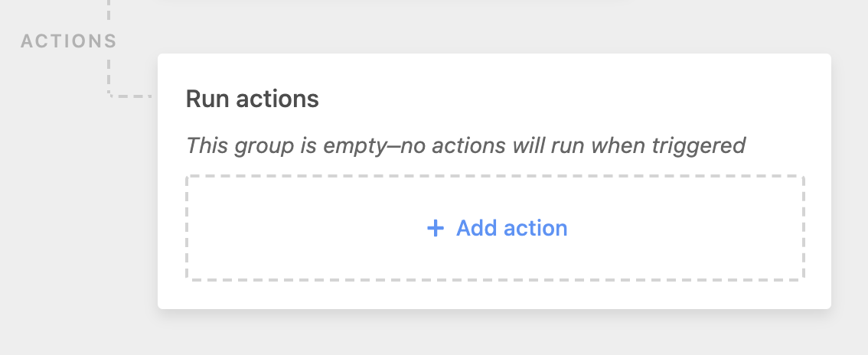Click the vertical dashed connector line
Viewport: 868px width, 355px height.
[x=109, y=73]
